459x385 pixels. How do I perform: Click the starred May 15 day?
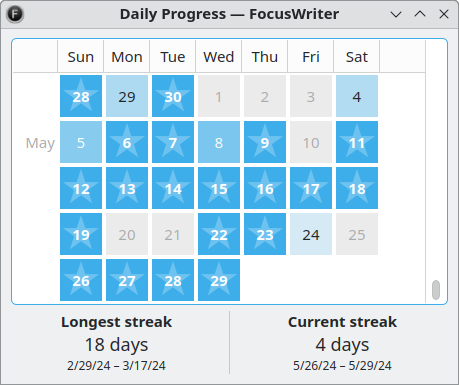pos(219,188)
